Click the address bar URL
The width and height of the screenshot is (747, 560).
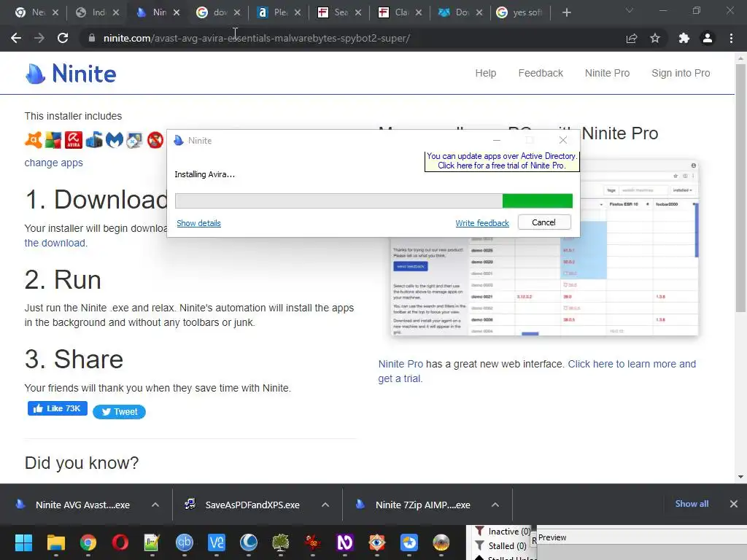pyautogui.click(x=256, y=38)
